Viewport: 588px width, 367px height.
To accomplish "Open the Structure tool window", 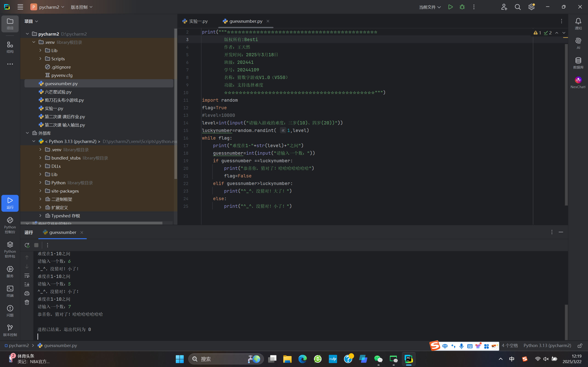I will click(10, 47).
